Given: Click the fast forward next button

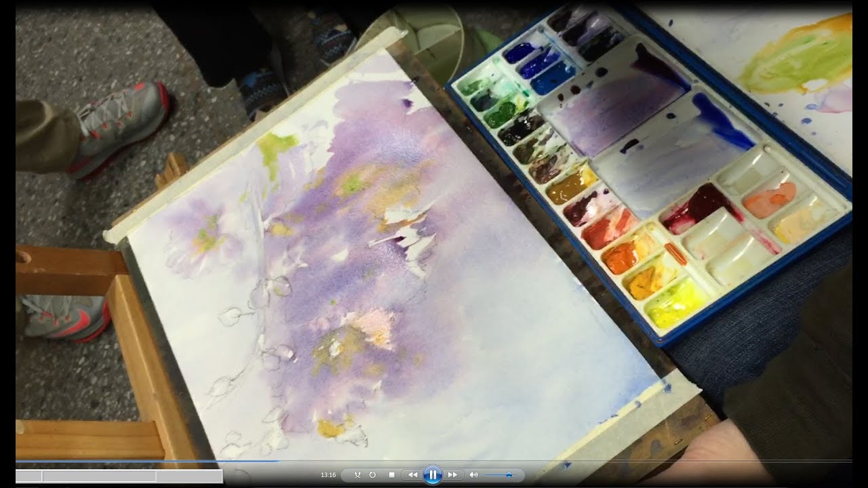Looking at the screenshot, I should (x=452, y=475).
